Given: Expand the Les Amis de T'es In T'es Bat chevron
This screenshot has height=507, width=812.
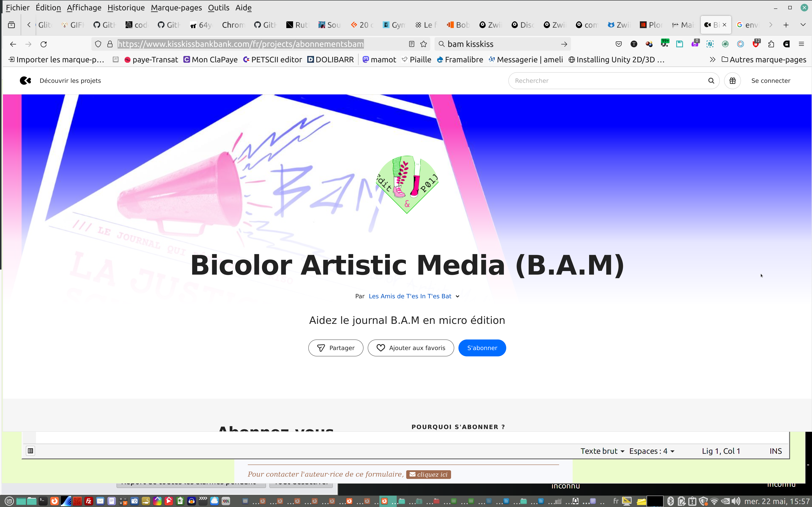Looking at the screenshot, I should click(x=457, y=296).
